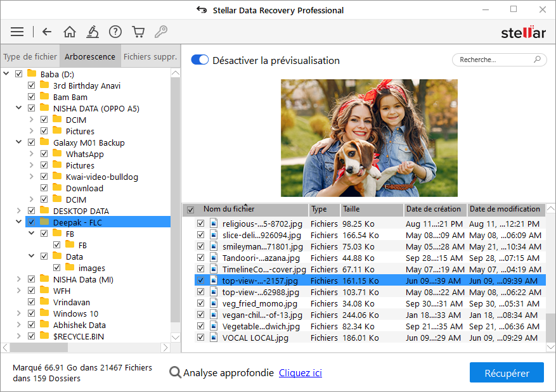Image resolution: width=556 pixels, height=392 pixels.
Task: Uncheck the 3rd Birthday Anavi folder checkbox
Action: click(x=32, y=85)
